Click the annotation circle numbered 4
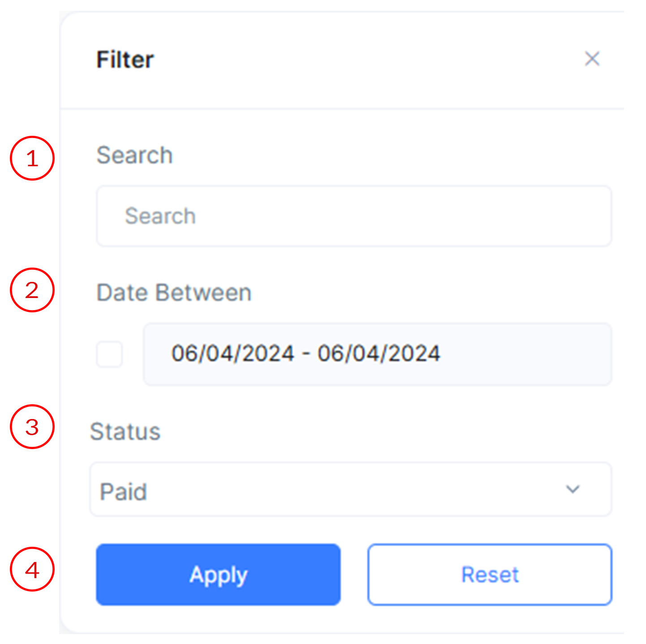The width and height of the screenshot is (646, 644). (32, 569)
